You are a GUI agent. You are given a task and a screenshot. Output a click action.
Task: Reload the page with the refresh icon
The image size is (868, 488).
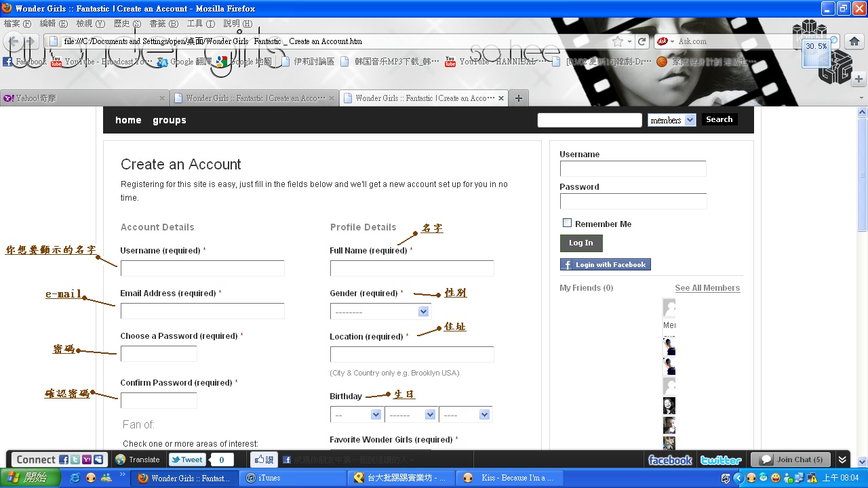click(642, 41)
